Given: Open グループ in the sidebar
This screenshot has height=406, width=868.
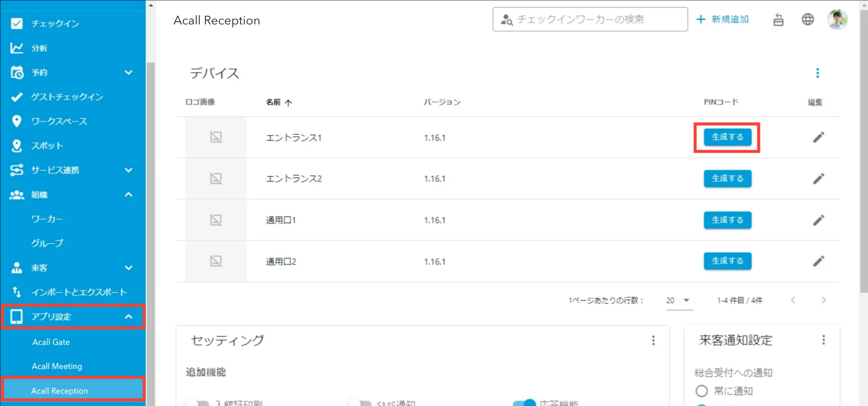Looking at the screenshot, I should coord(47,244).
